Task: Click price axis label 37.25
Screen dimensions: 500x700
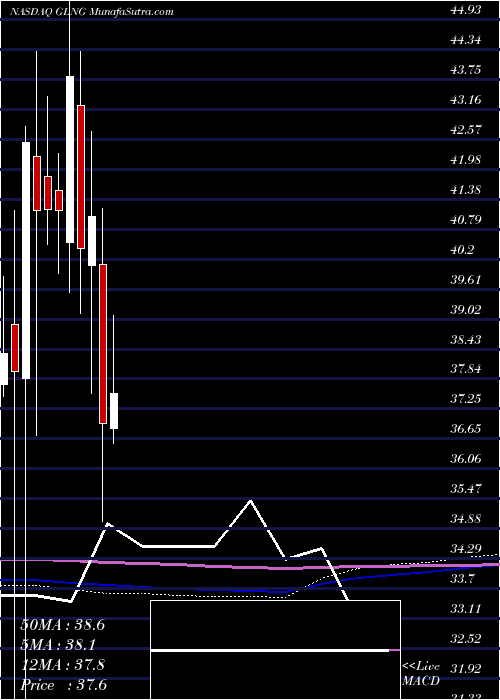Action: 465,399
